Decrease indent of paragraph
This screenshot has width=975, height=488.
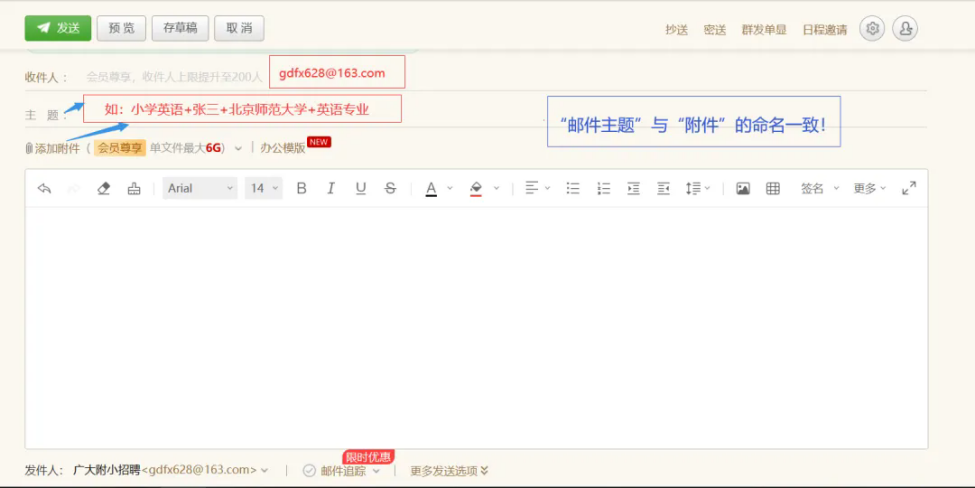tap(663, 188)
